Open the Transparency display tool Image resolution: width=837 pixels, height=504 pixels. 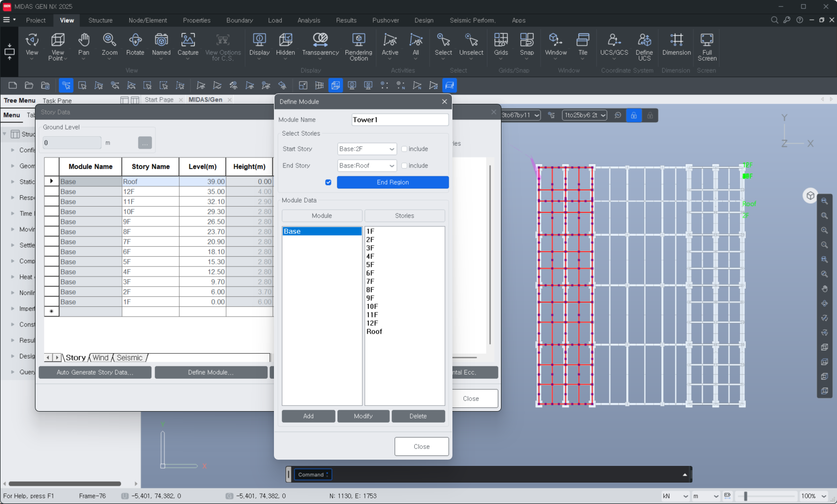tap(320, 44)
